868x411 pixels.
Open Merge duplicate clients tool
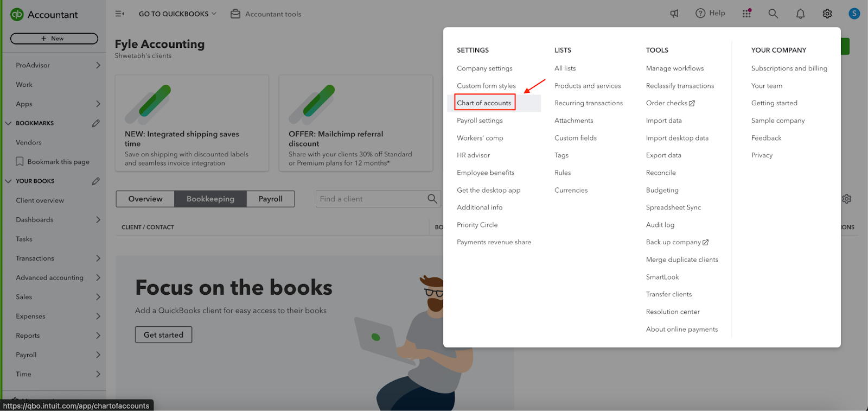pos(682,260)
